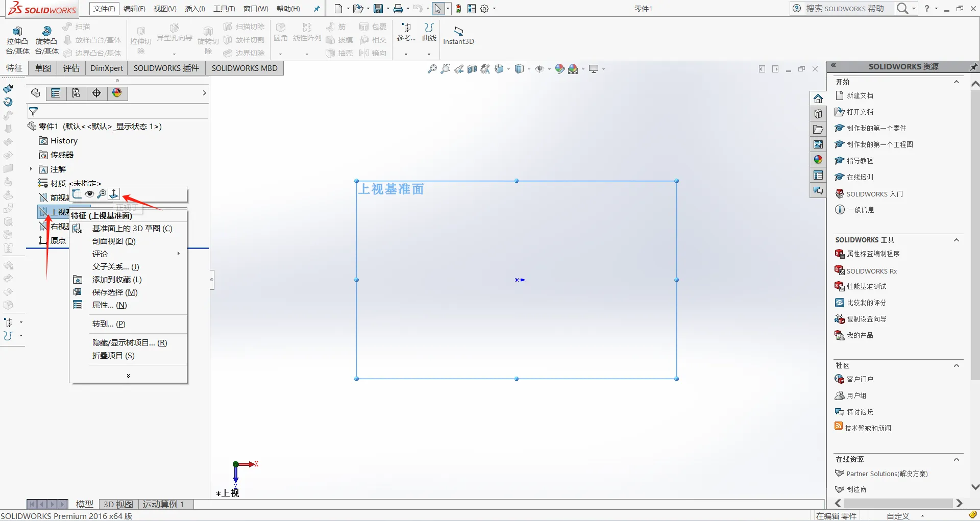Choose 父子关系... (J) from context menu

click(x=128, y=267)
